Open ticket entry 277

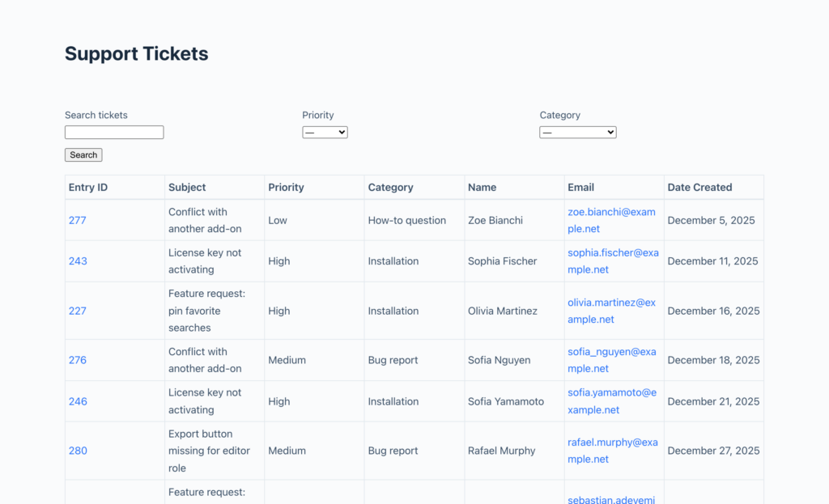77,220
